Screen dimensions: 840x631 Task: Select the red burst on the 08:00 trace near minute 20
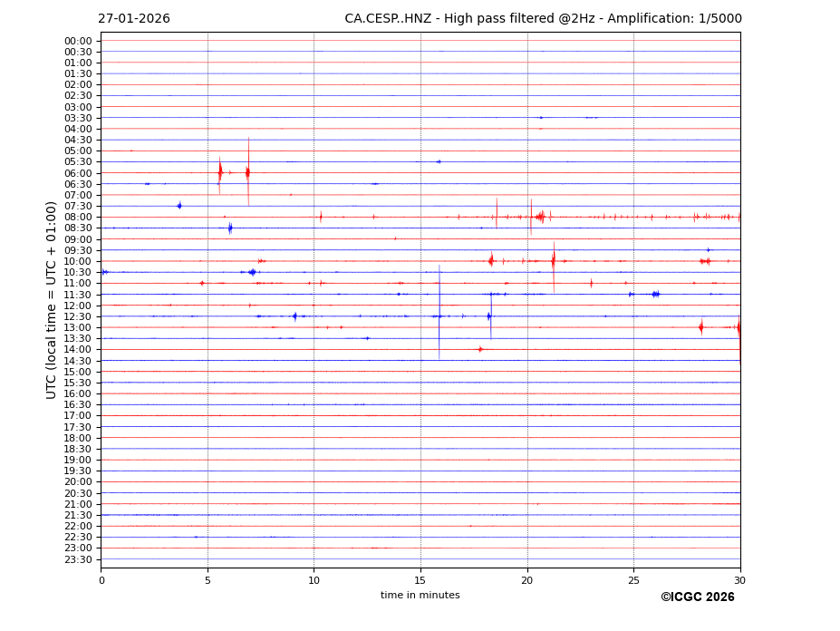point(540,217)
